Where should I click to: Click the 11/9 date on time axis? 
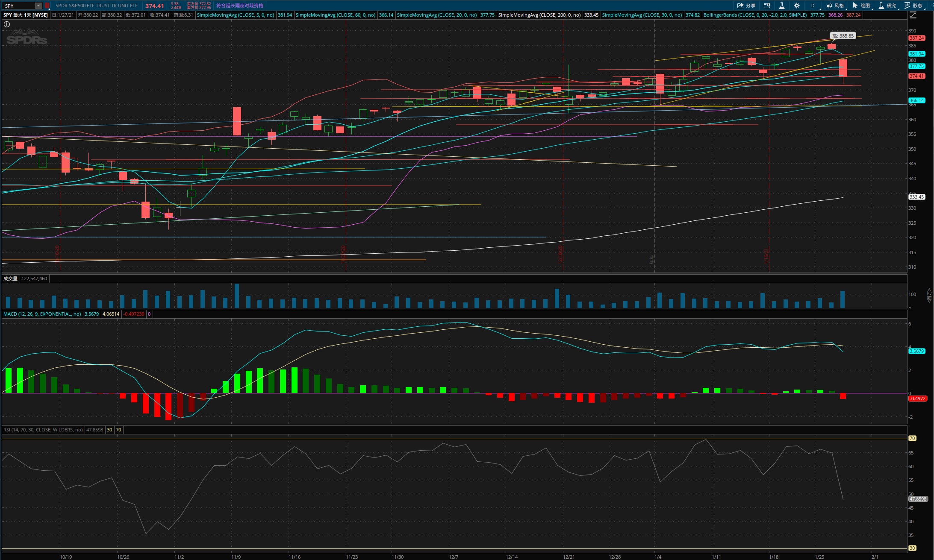pos(236,557)
